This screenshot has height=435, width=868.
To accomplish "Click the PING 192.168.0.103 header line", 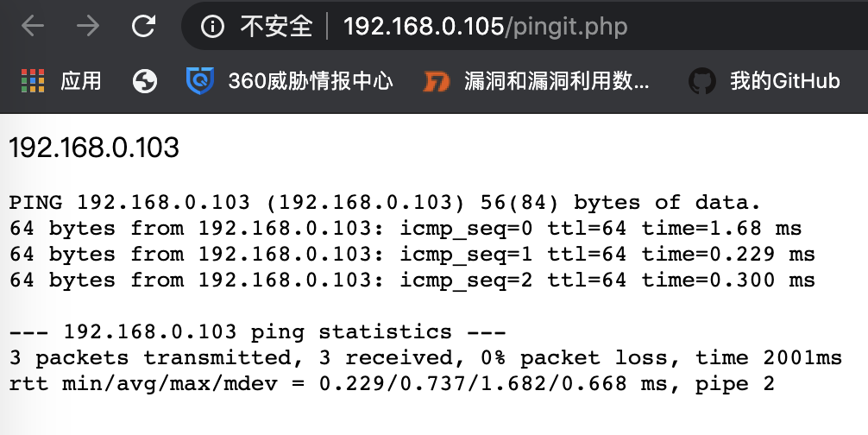I will coord(385,204).
